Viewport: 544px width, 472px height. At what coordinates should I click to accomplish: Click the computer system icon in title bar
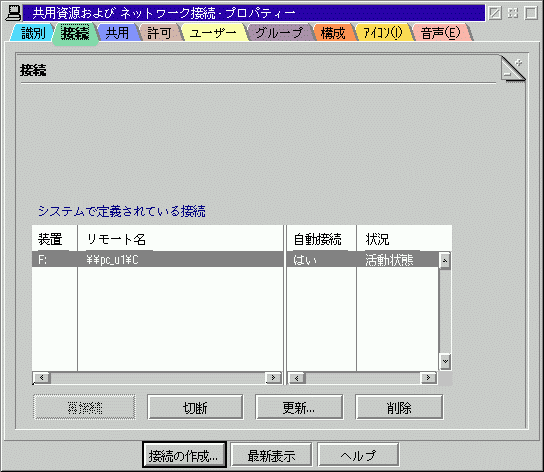tap(13, 13)
